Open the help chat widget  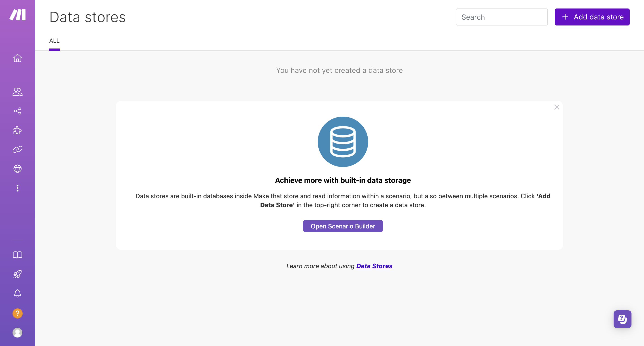[x=622, y=319]
